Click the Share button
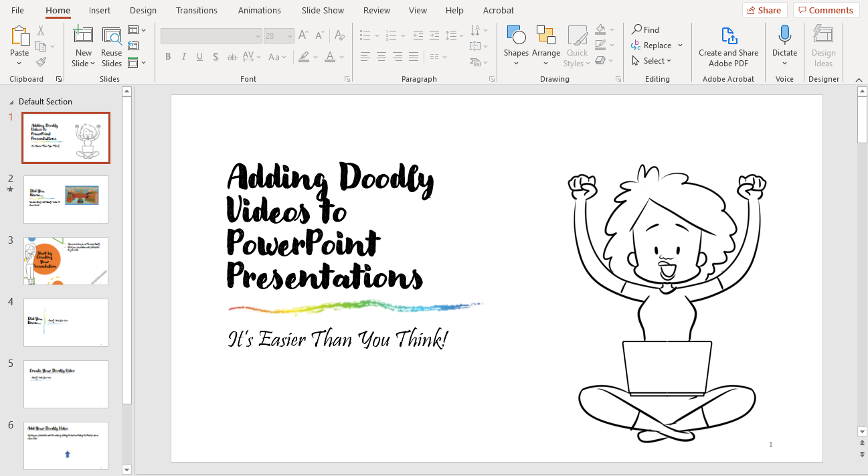 [764, 10]
